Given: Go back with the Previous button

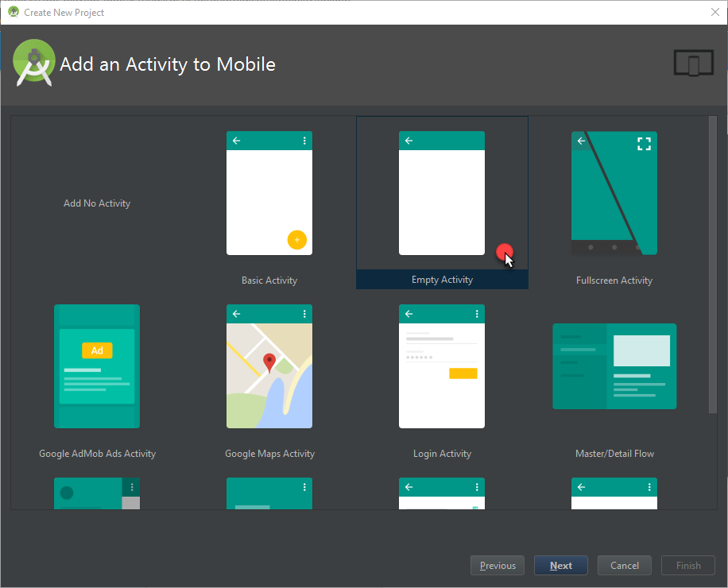Looking at the screenshot, I should (x=498, y=565).
